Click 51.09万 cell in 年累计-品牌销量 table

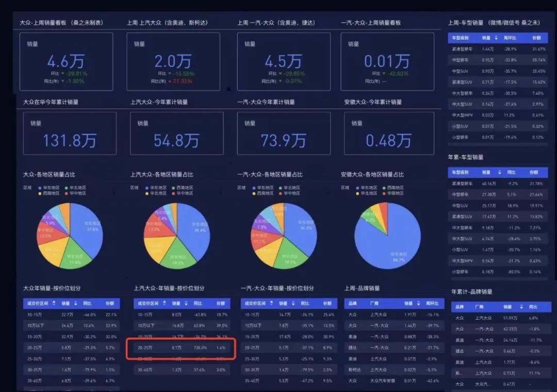coord(510,318)
